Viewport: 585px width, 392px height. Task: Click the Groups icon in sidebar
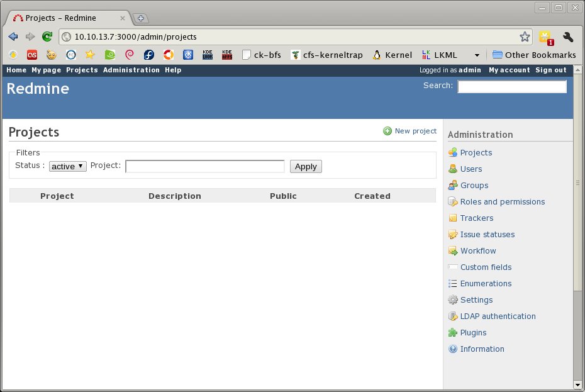pos(452,185)
